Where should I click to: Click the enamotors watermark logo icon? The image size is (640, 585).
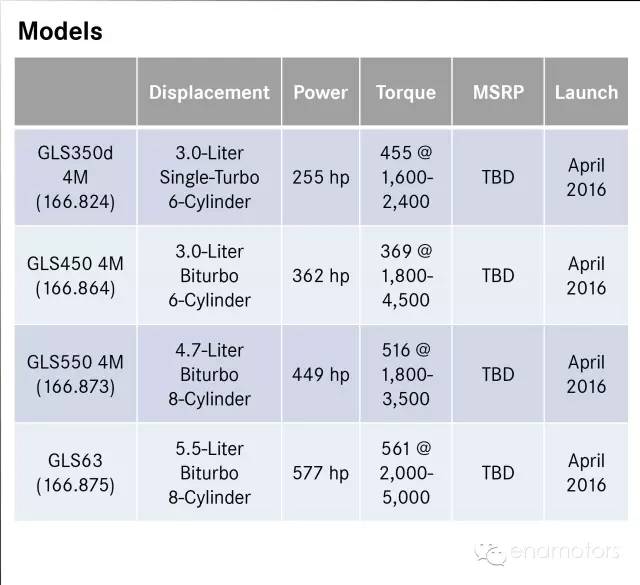click(489, 554)
